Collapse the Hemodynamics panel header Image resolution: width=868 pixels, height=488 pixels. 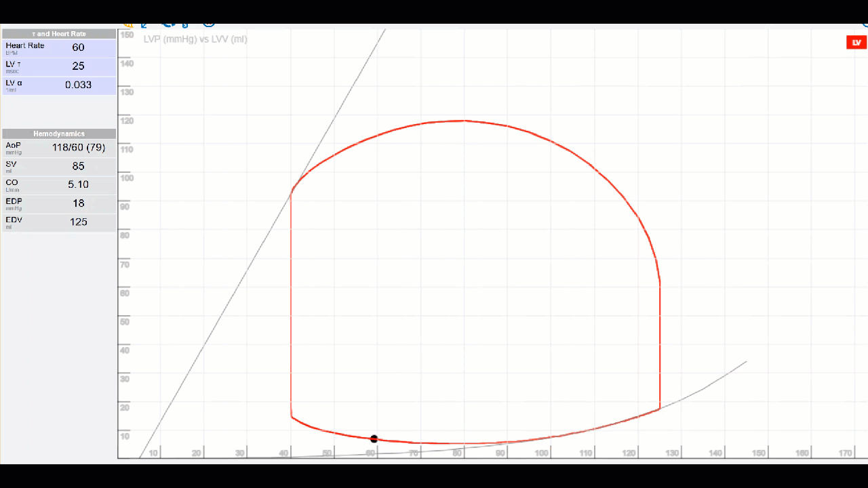[x=59, y=134]
